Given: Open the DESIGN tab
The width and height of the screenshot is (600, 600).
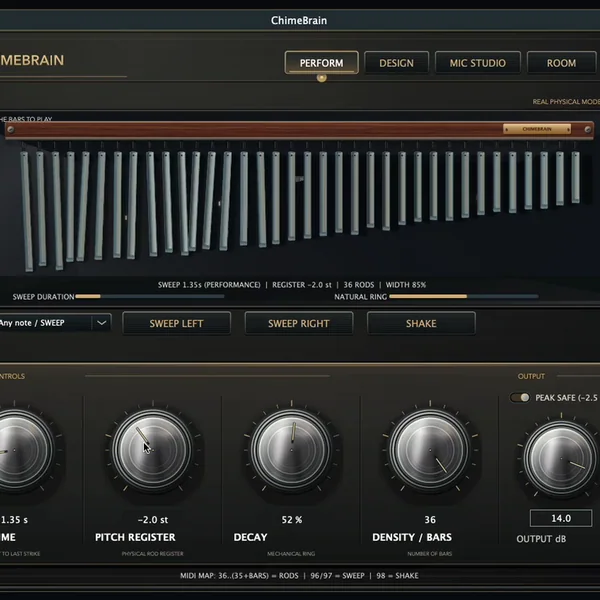Looking at the screenshot, I should 396,63.
